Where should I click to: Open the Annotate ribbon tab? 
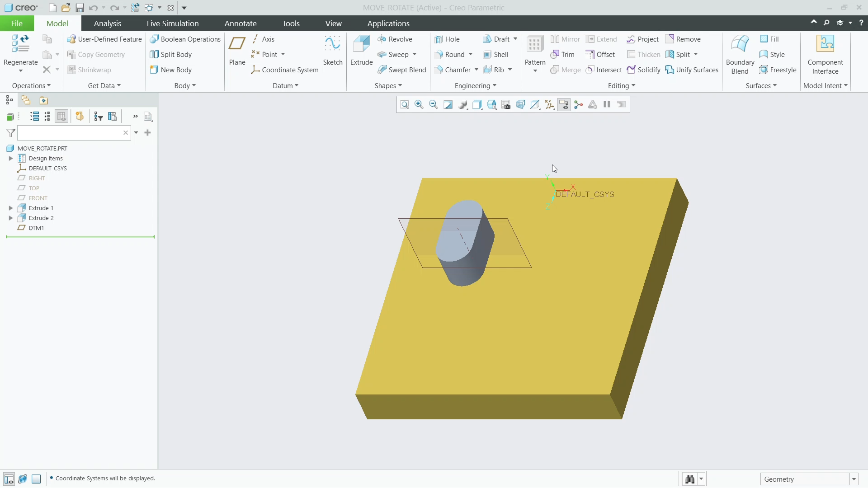pyautogui.click(x=241, y=23)
